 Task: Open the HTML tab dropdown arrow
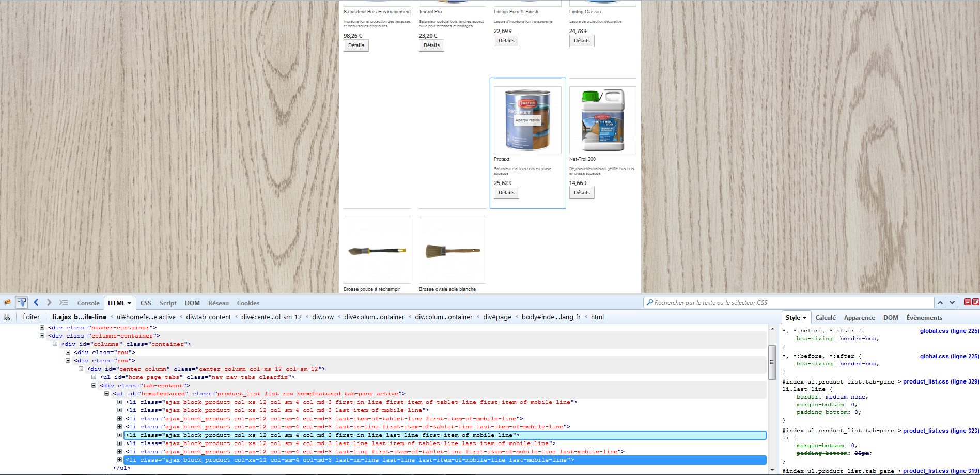129,303
